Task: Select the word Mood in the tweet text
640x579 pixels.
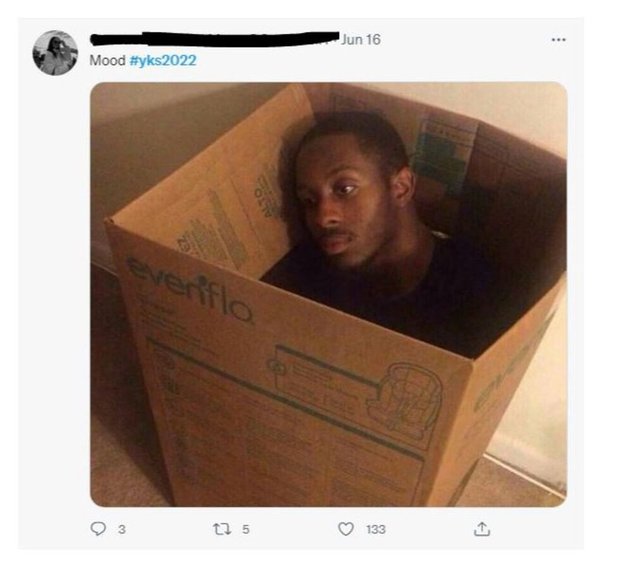Action: (x=107, y=60)
